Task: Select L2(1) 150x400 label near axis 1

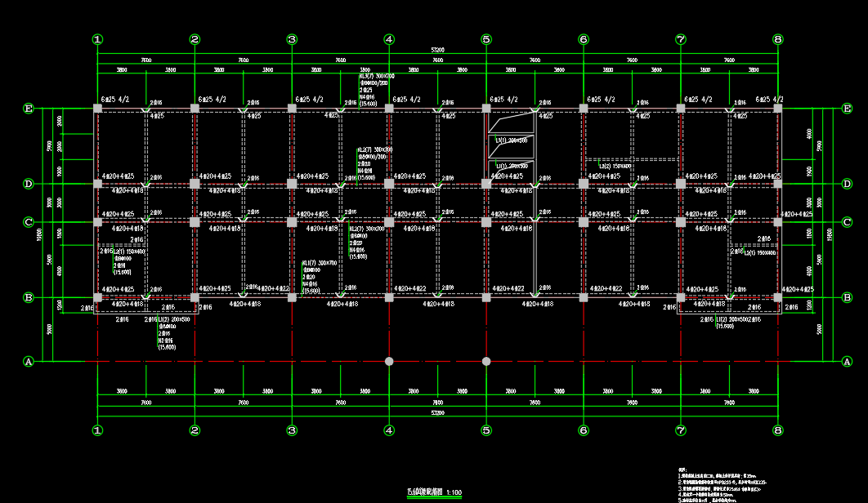Action: 130,251
